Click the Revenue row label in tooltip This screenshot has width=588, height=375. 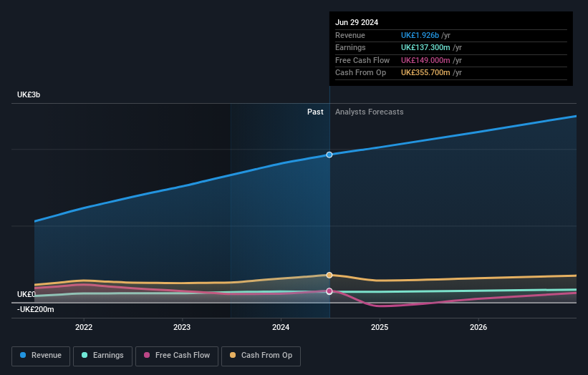pos(350,35)
